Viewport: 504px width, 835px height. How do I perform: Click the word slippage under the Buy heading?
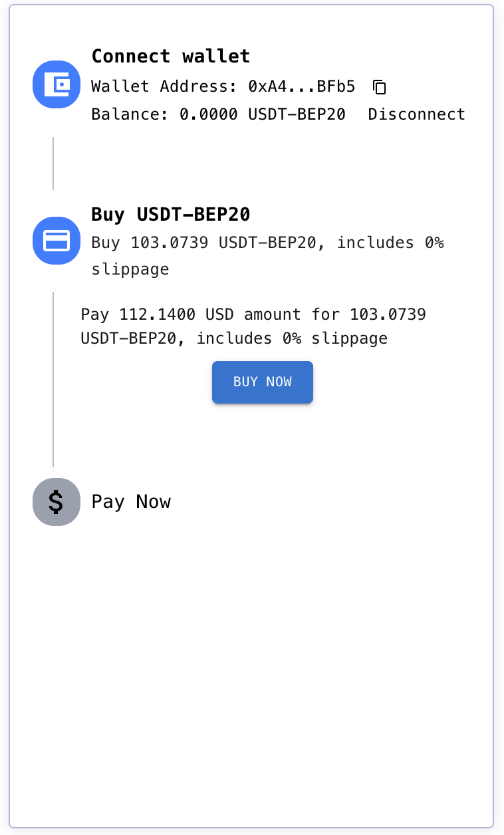pyautogui.click(x=130, y=269)
